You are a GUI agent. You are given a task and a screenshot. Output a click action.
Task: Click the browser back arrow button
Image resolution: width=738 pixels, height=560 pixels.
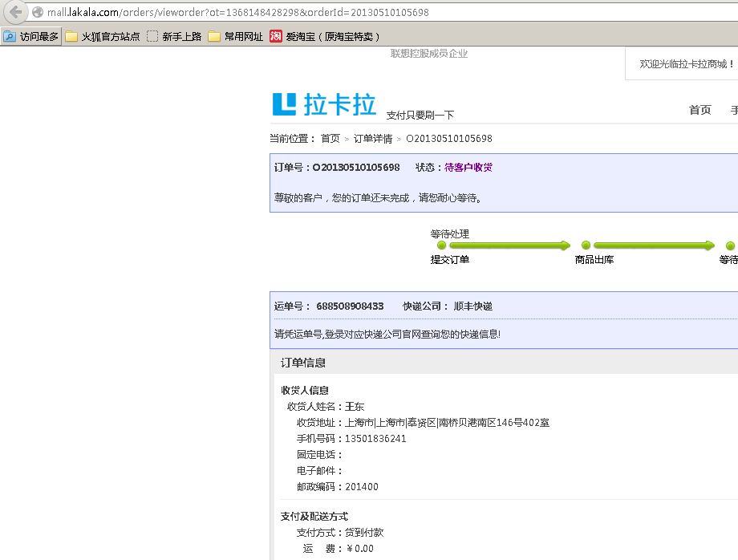pos(15,12)
